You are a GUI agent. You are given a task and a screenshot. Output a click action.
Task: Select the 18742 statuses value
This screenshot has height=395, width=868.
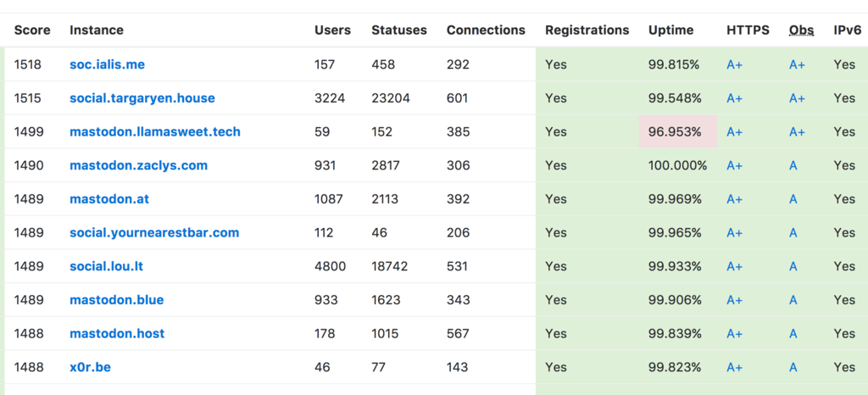390,267
